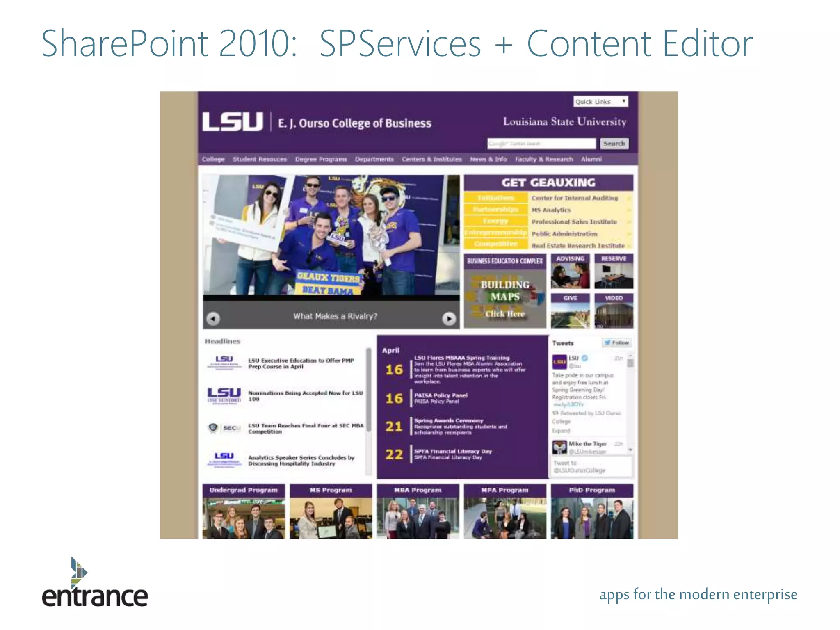Open the Departments menu

[x=374, y=159]
